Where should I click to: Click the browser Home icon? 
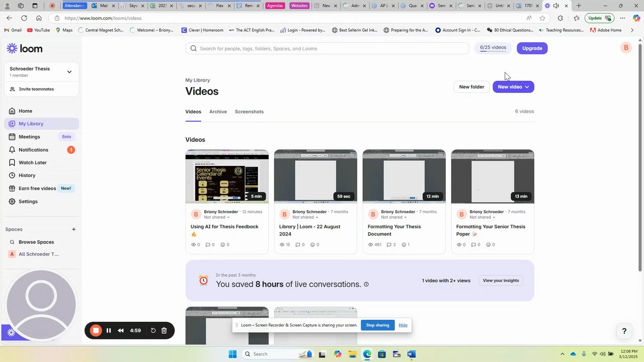(x=39, y=18)
